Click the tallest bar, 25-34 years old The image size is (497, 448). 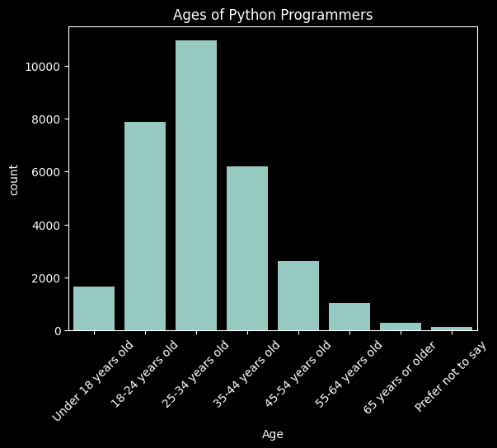click(196, 185)
